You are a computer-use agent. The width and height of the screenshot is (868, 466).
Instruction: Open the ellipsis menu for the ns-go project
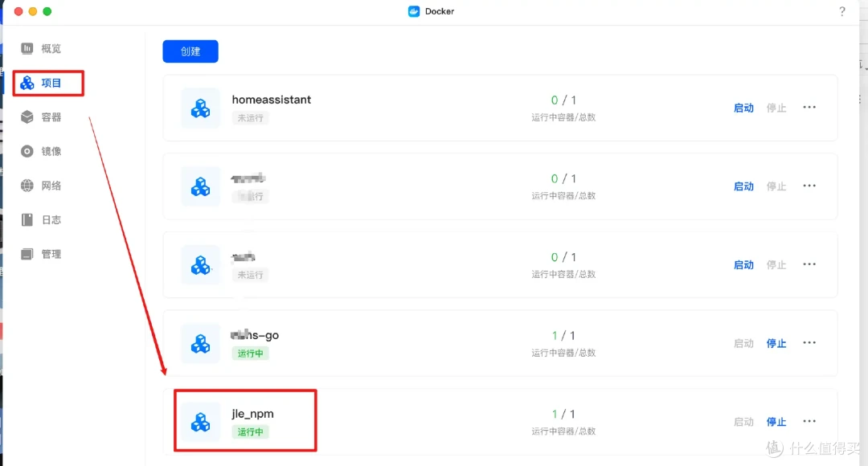pyautogui.click(x=809, y=343)
